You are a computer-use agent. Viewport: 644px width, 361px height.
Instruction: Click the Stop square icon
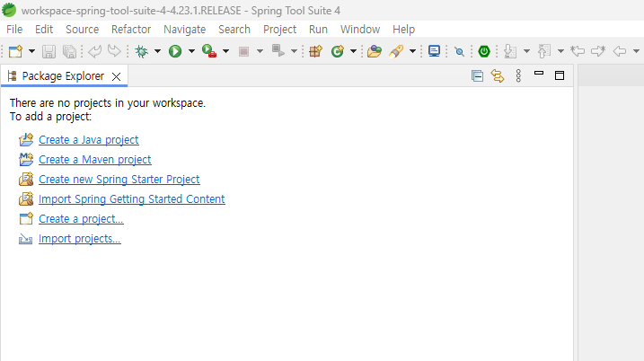(x=244, y=51)
